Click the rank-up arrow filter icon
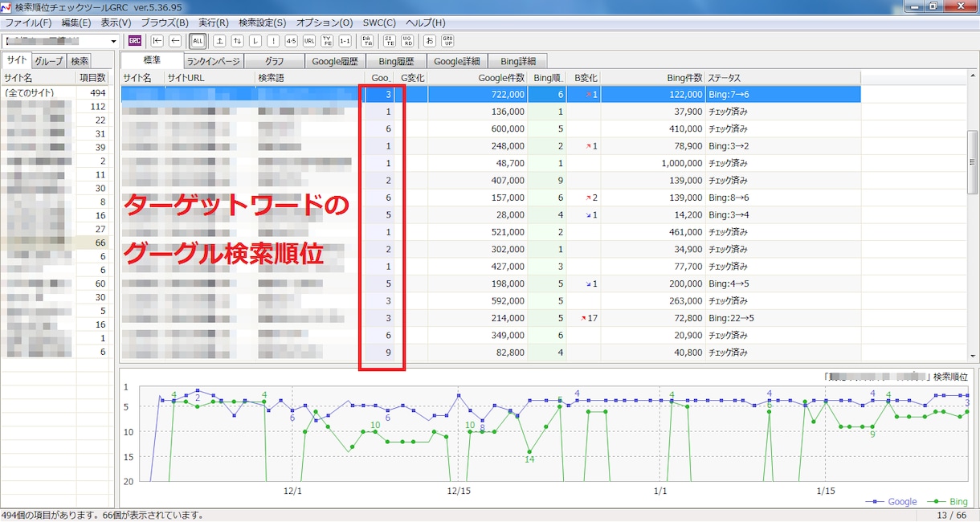980x522 pixels. [219, 40]
